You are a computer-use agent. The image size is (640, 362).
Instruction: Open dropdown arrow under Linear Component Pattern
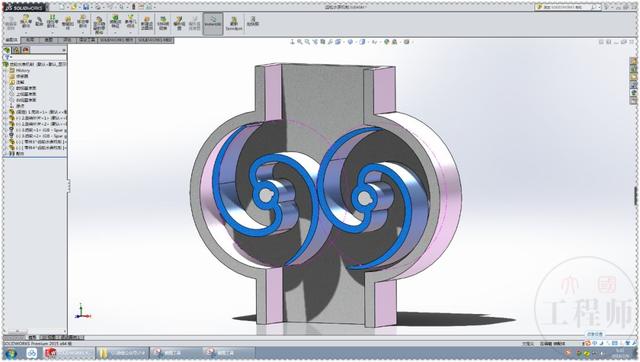52,32
